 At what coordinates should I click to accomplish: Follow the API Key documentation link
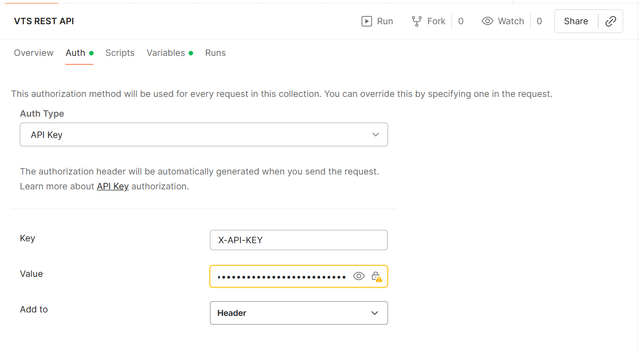[112, 186]
